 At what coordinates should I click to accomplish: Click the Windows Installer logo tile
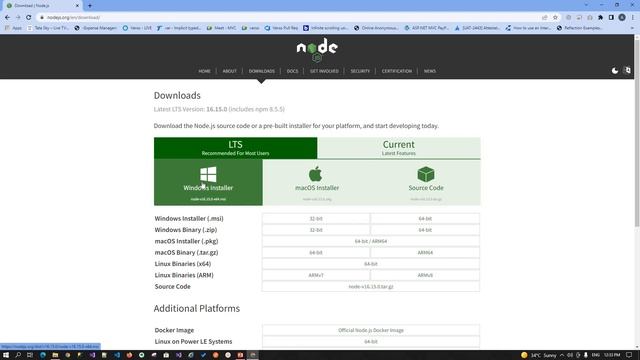click(208, 182)
